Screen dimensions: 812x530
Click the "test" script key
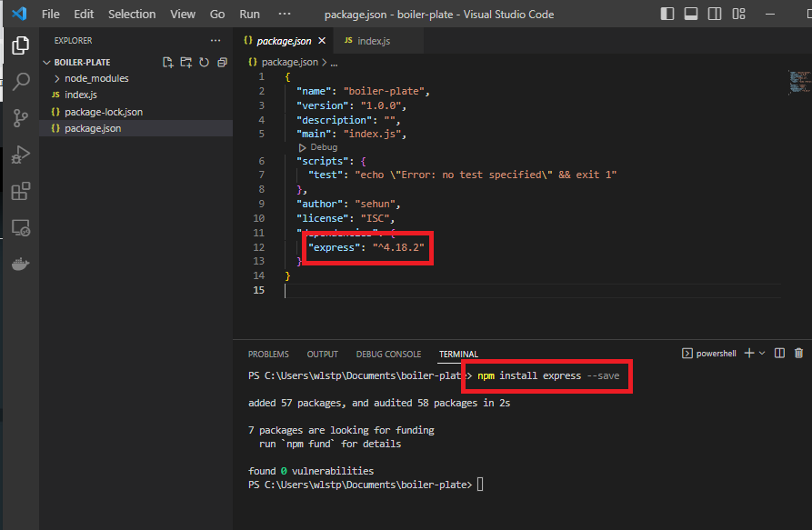[x=326, y=175]
